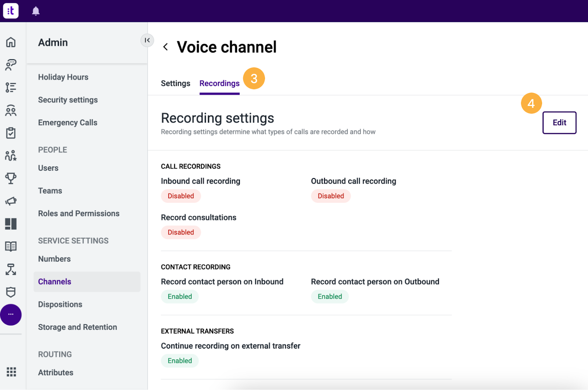Select the Conversations speech-bubble icon
The height and width of the screenshot is (390, 588).
pyautogui.click(x=11, y=65)
